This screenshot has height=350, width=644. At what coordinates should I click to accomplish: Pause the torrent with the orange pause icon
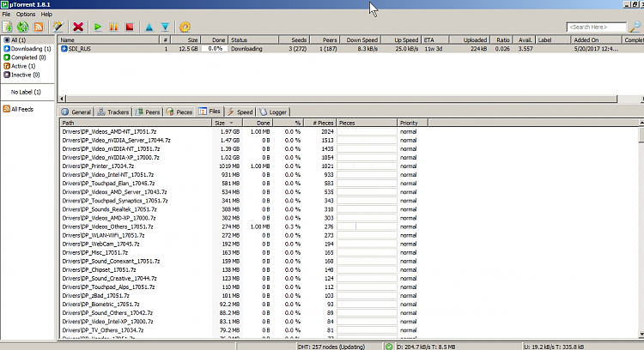pyautogui.click(x=113, y=27)
